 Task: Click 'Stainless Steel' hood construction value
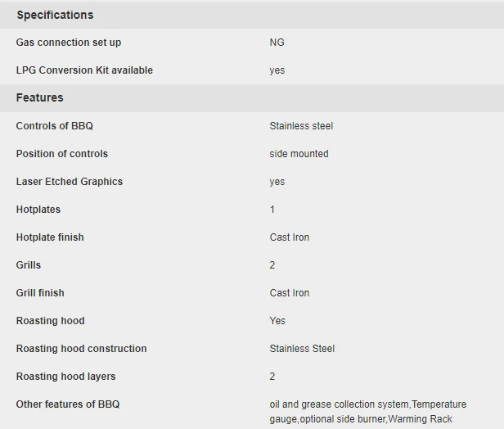point(302,349)
